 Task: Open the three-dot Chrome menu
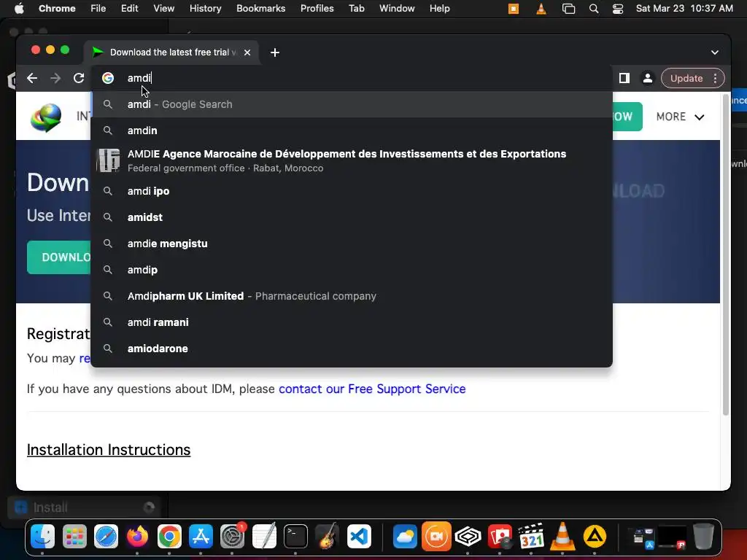(715, 78)
